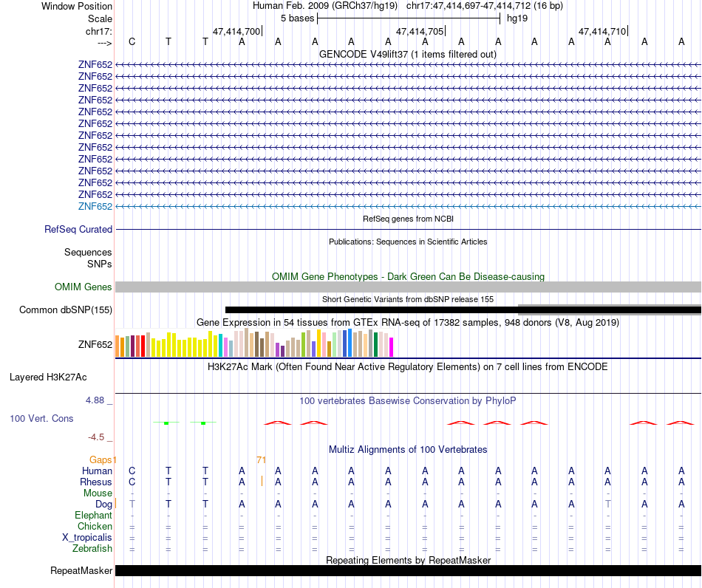Viewport: 702px width, 588px height.
Task: Select the Scale track label
Action: tap(100, 18)
